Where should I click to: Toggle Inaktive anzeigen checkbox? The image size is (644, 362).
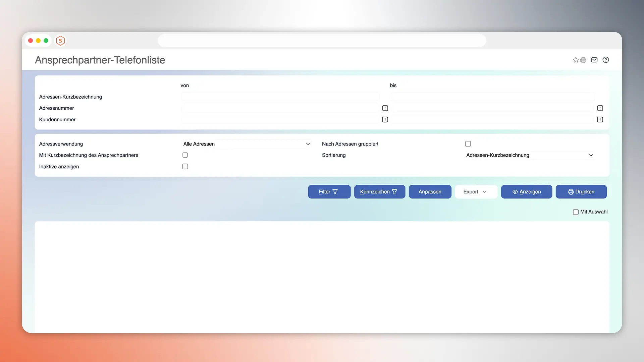coord(185,167)
